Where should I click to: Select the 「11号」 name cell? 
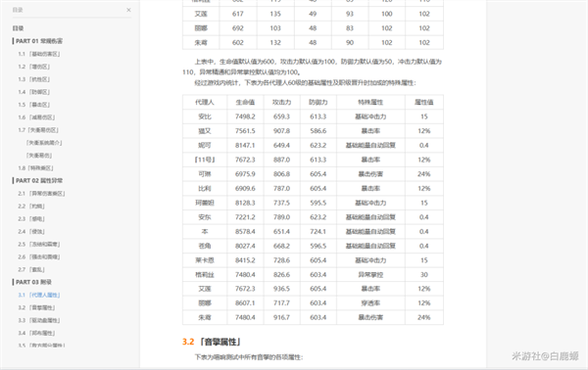tap(205, 160)
